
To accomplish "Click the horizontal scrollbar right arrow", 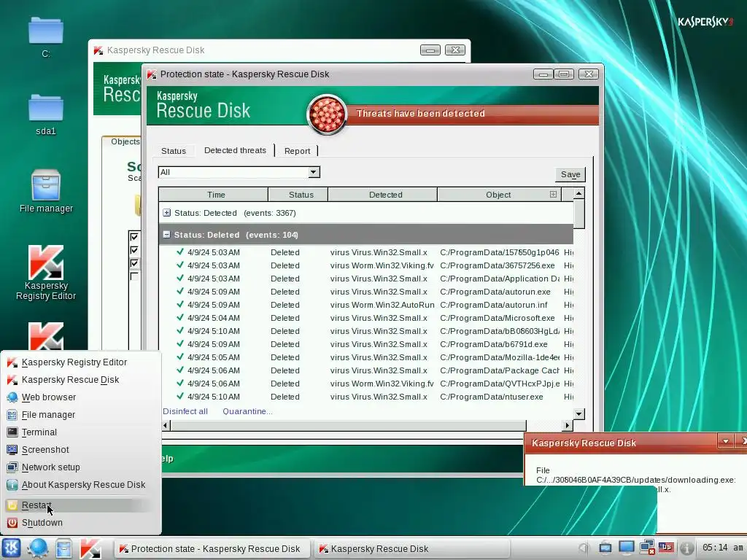I will (x=567, y=425).
